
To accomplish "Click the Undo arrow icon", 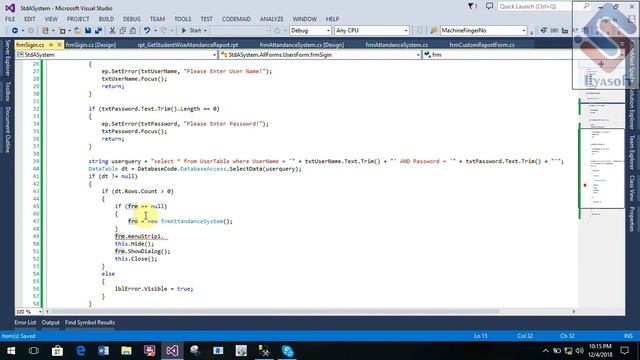I will (x=147, y=31).
